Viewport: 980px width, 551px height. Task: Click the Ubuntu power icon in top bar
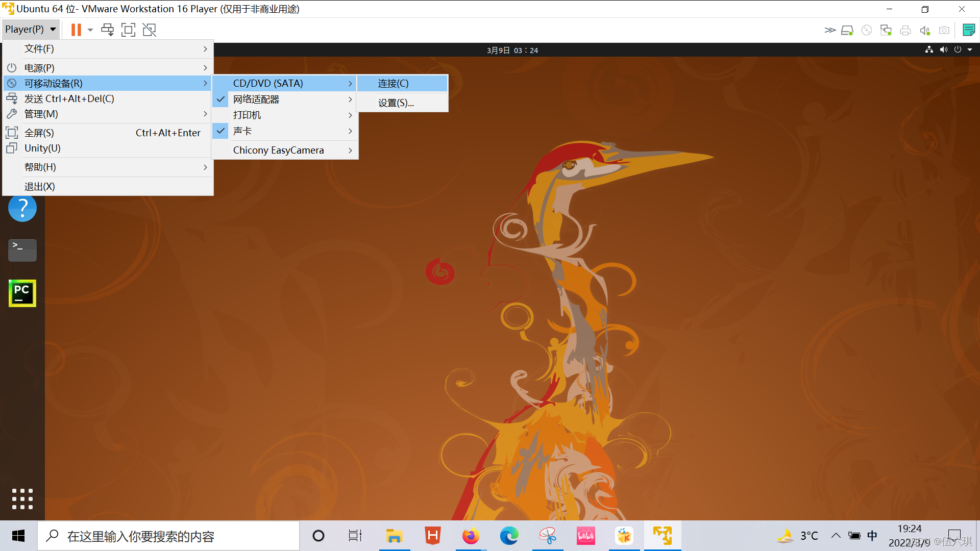958,49
